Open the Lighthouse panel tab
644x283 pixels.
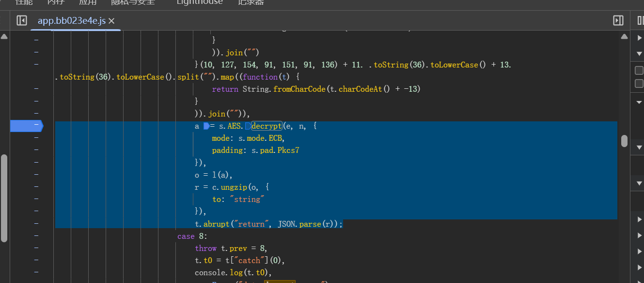click(x=200, y=2)
